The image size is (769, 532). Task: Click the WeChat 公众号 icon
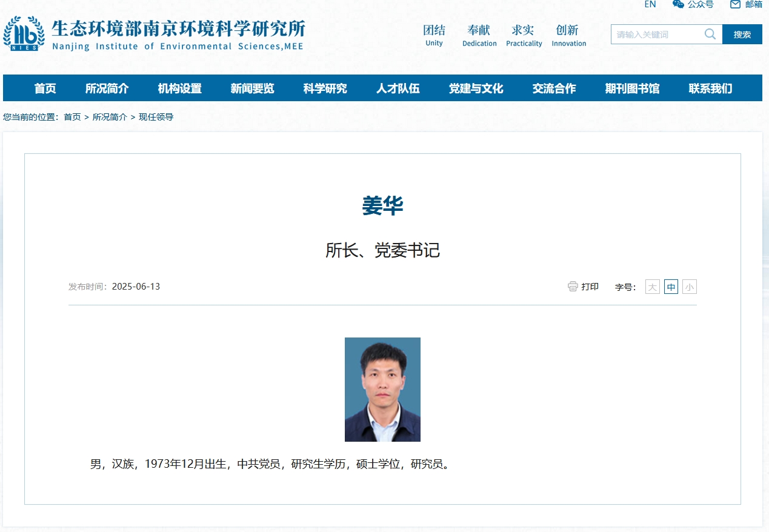(x=678, y=4)
